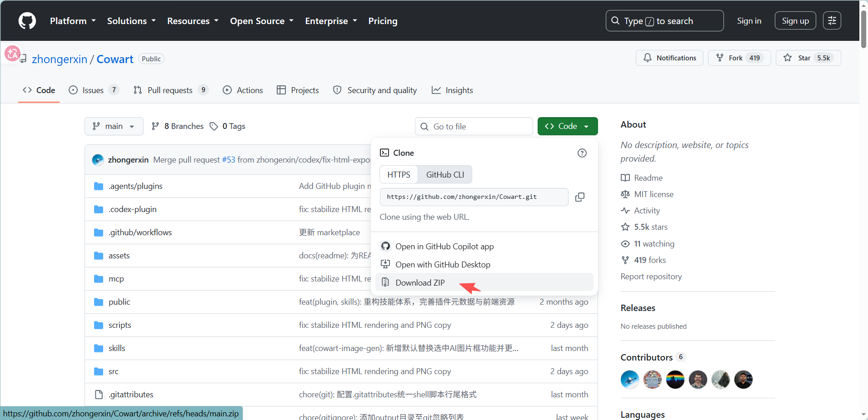Click the src folder icon
The width and height of the screenshot is (868, 420).
click(99, 371)
